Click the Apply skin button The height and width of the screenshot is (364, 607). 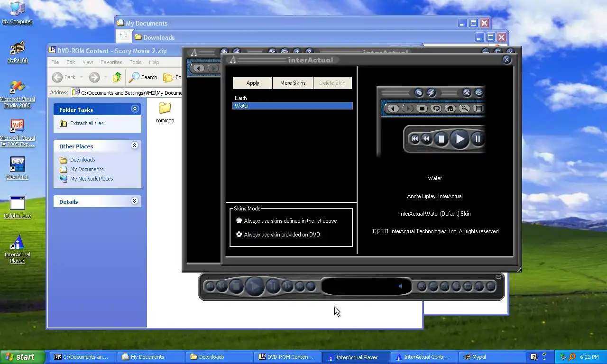tap(252, 83)
